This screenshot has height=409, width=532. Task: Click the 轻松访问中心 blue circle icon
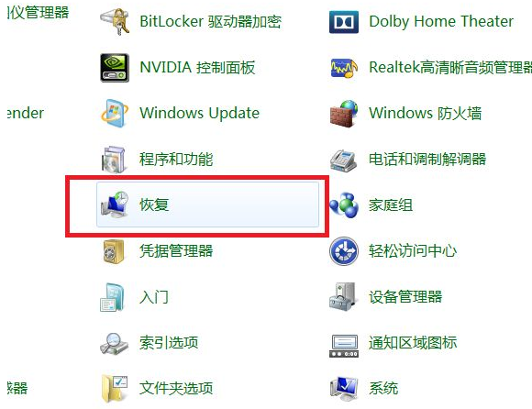[344, 251]
